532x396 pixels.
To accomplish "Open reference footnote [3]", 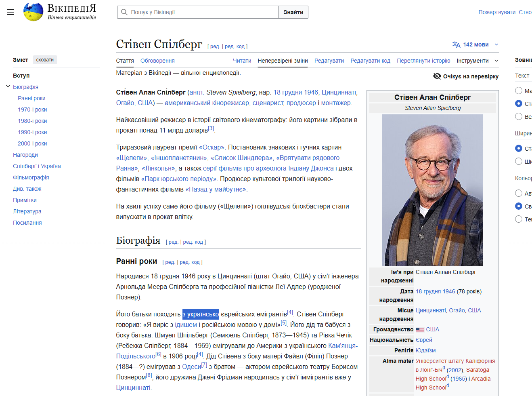I will pyautogui.click(x=211, y=128).
